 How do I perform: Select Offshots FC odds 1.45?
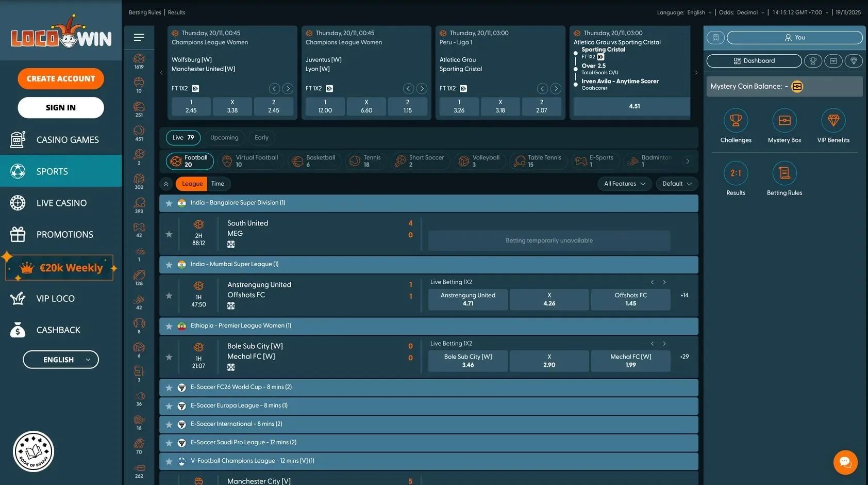630,299
